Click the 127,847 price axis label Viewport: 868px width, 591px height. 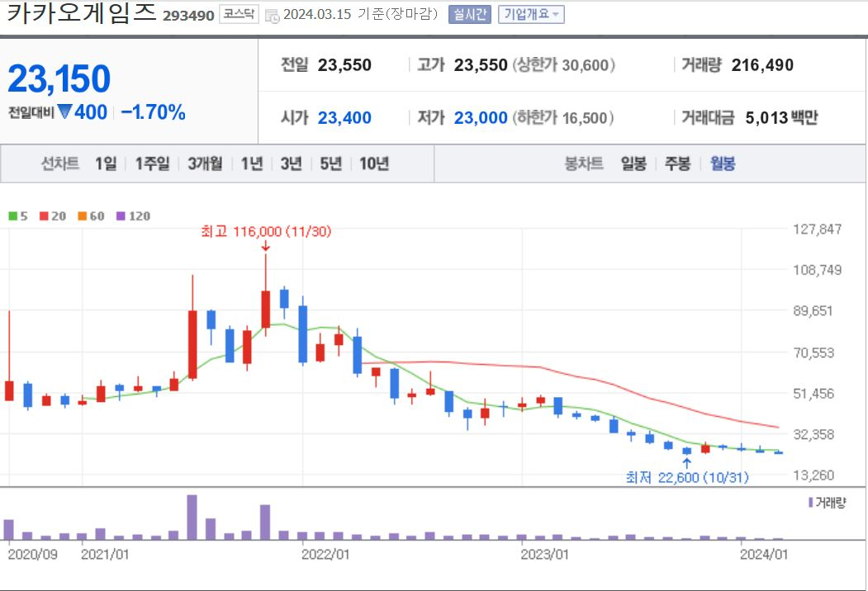[x=817, y=229]
